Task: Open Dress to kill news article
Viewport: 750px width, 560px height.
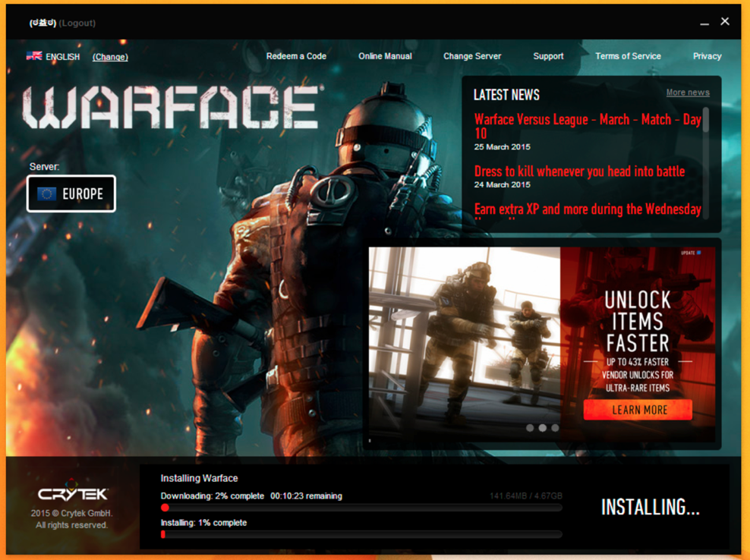Action: click(x=579, y=171)
